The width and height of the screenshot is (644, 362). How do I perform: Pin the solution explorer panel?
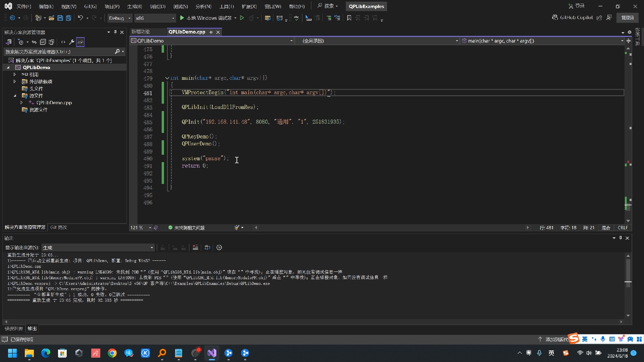point(115,32)
